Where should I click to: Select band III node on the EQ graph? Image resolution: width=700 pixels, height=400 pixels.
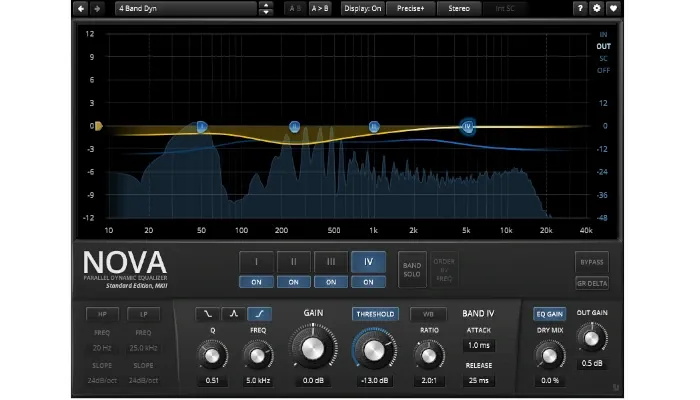374,127
